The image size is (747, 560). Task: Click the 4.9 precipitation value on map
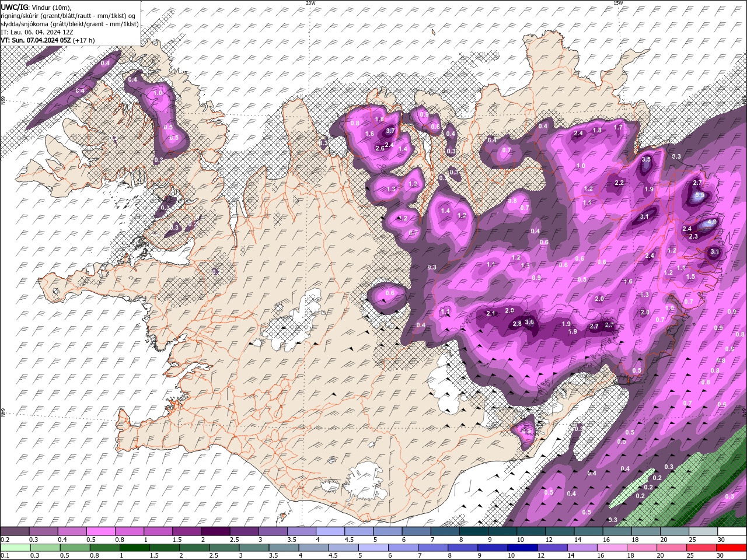[x=711, y=222]
